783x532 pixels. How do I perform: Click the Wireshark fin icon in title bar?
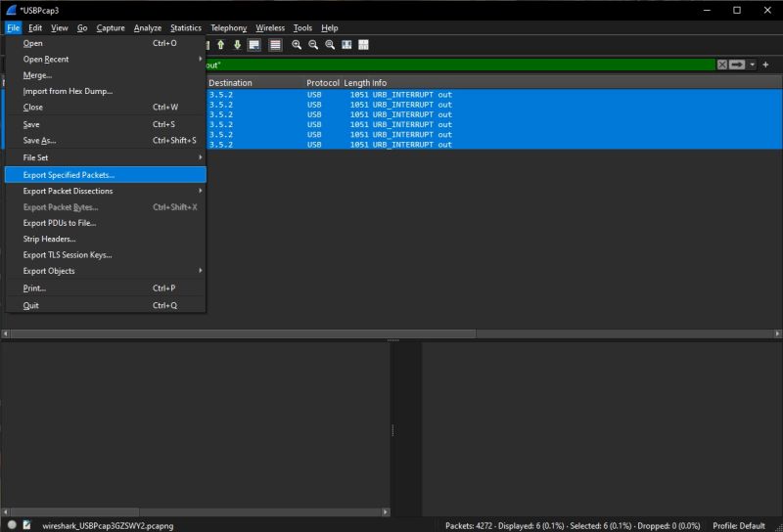click(11, 10)
